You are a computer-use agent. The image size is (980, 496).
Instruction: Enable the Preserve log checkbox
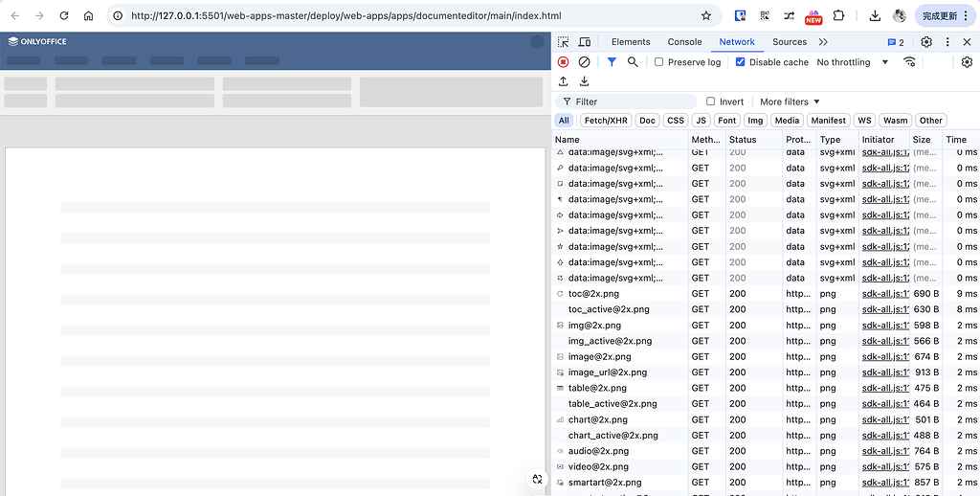[658, 62]
